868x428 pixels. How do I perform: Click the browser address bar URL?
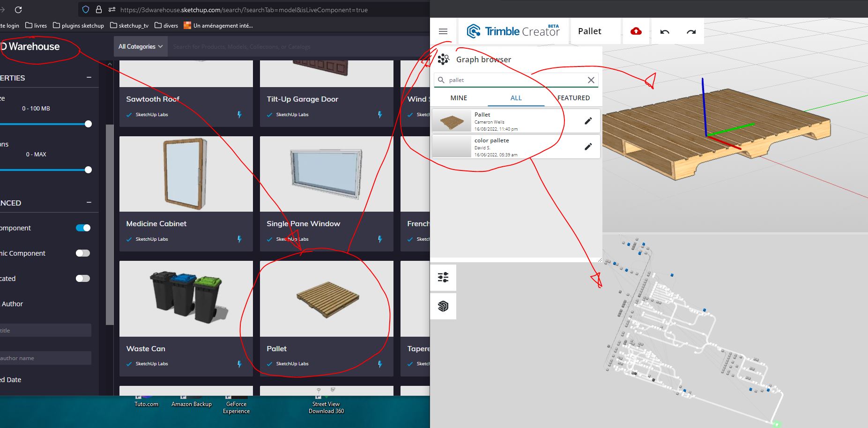pos(244,9)
